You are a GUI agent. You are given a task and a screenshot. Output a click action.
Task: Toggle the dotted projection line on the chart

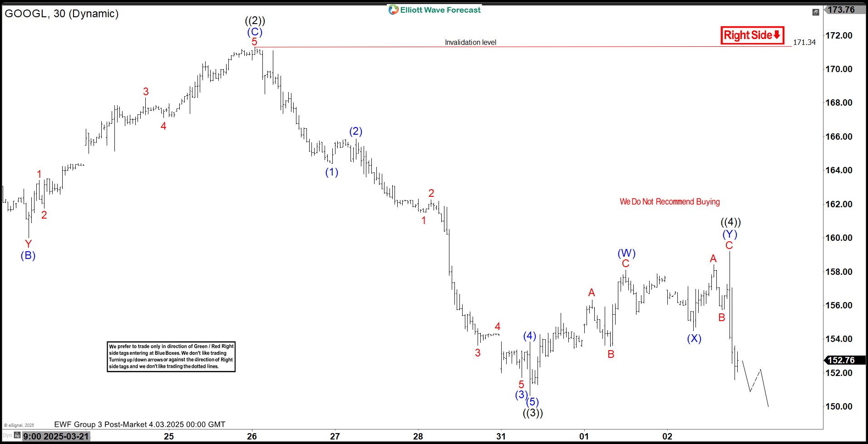[754, 381]
